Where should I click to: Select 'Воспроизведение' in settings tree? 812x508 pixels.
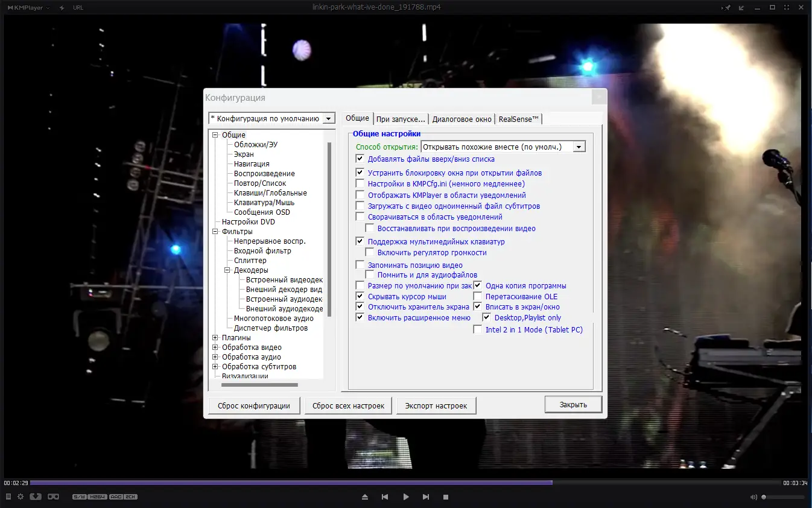click(x=264, y=174)
